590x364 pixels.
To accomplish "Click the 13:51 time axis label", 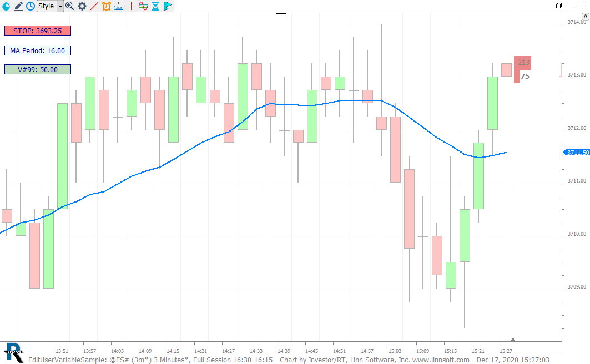I will (x=62, y=351).
